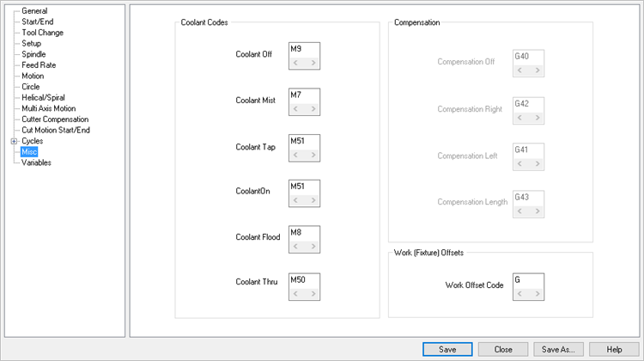Expand the Cycles tree node
644x361 pixels.
click(14, 141)
